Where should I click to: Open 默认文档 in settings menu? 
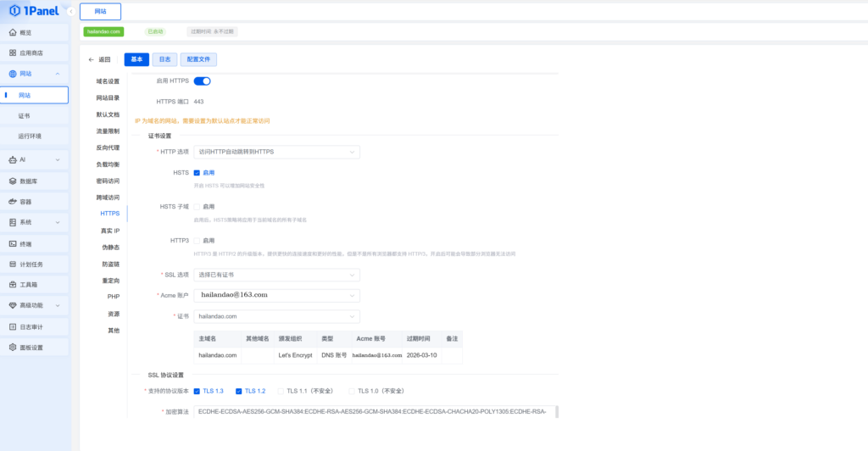pyautogui.click(x=108, y=114)
